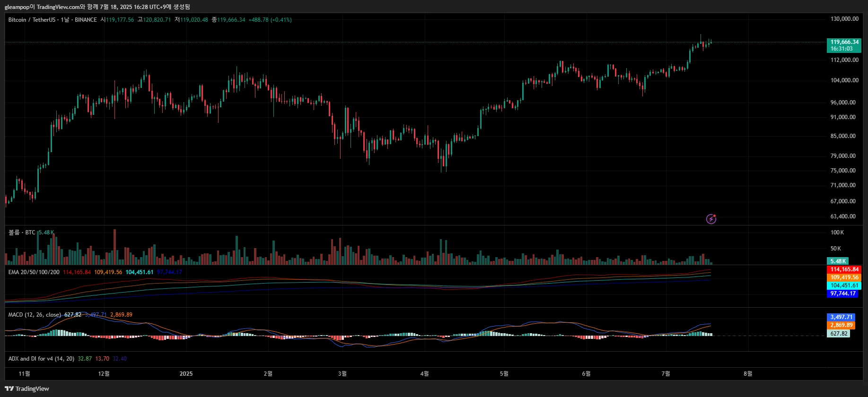Click the 104,000.00 price axis label

[845, 80]
